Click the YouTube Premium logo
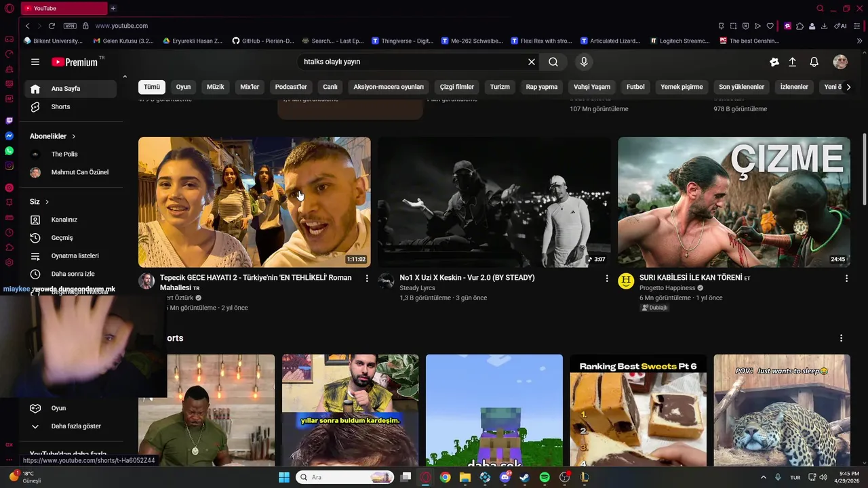The image size is (868, 488). tap(77, 62)
